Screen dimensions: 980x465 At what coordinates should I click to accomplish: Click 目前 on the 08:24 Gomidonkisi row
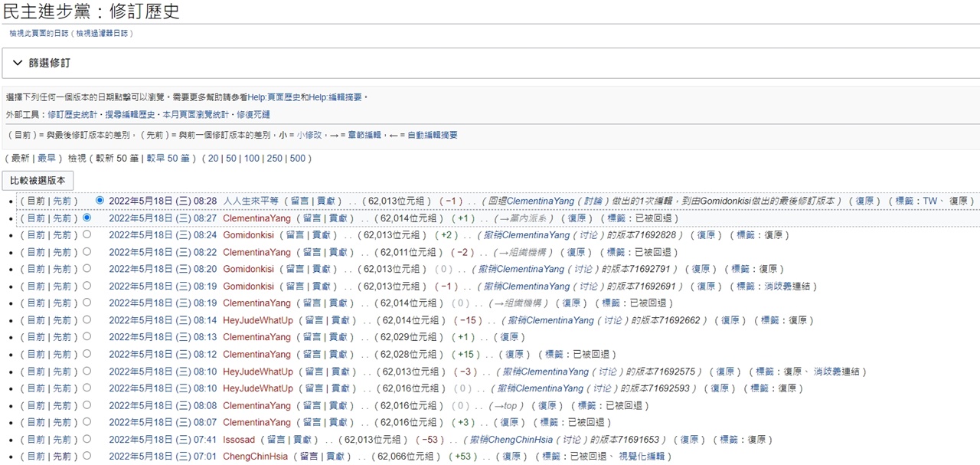pos(35,235)
